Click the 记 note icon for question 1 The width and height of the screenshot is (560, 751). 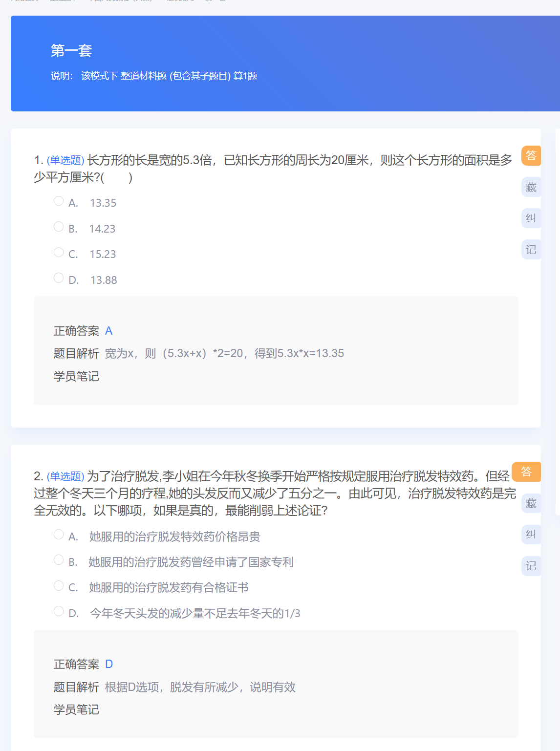click(x=531, y=249)
